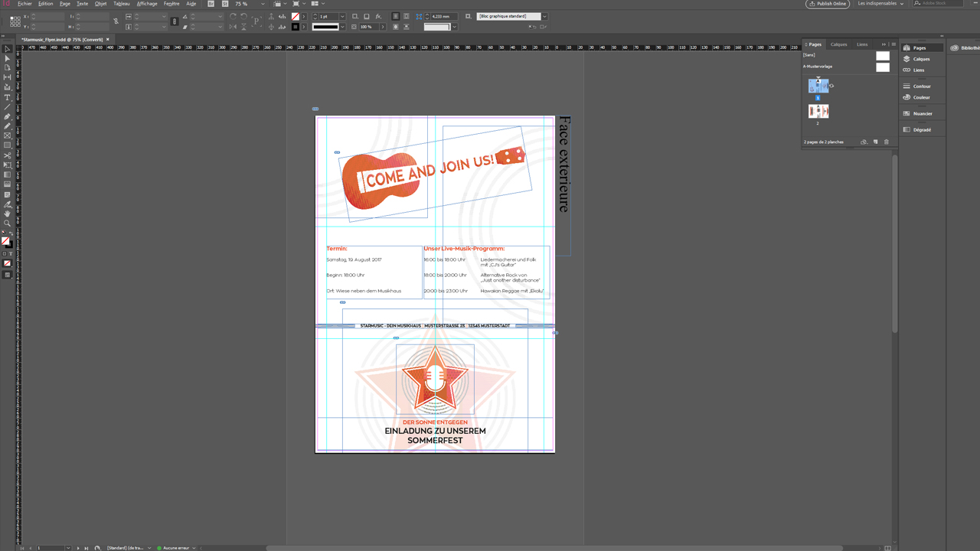Open Les indispensables workspace dropdown
The image size is (980, 551).
(880, 4)
